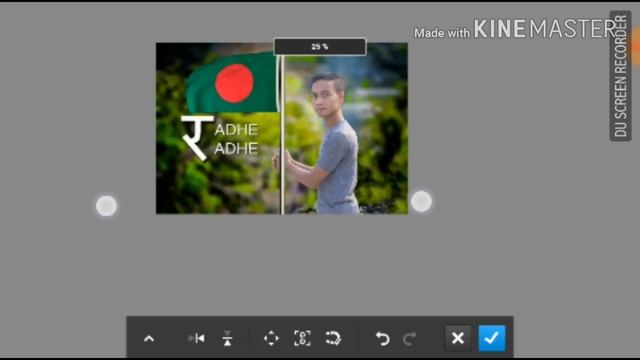Click the left round handle beside the image
Image resolution: width=640 pixels, height=360 pixels.
pyautogui.click(x=106, y=205)
